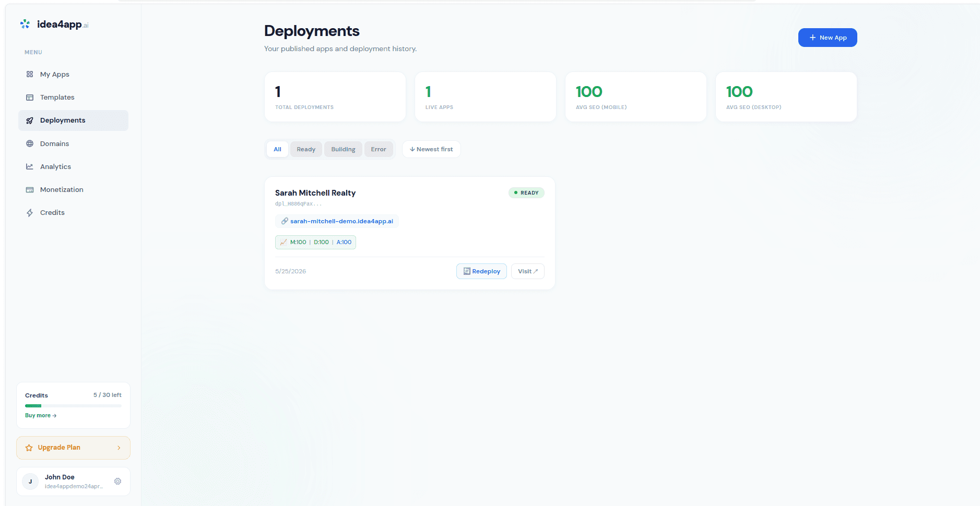Click the Sarah Mitchell Realty title
Image resolution: width=980 pixels, height=506 pixels.
[315, 193]
